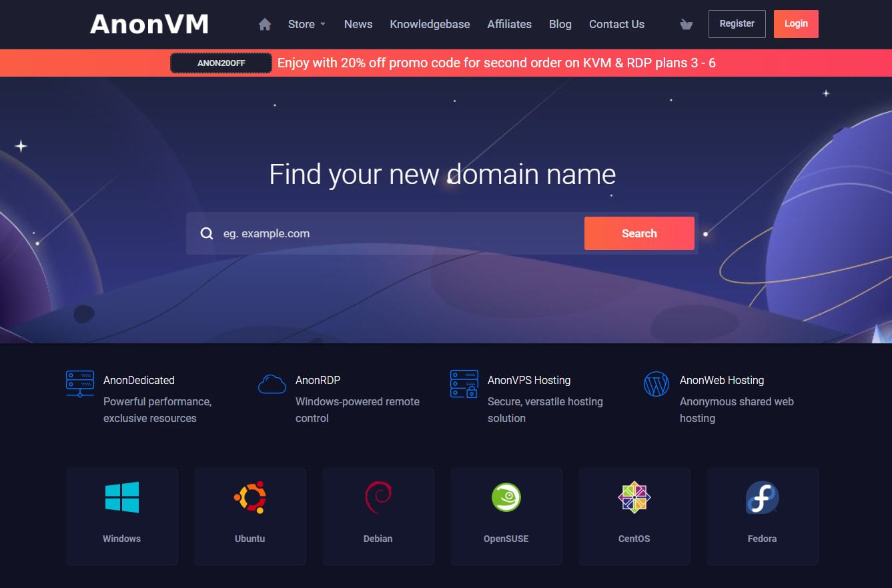Open the Affiliates menu item
This screenshot has width=892, height=588.
(x=510, y=24)
